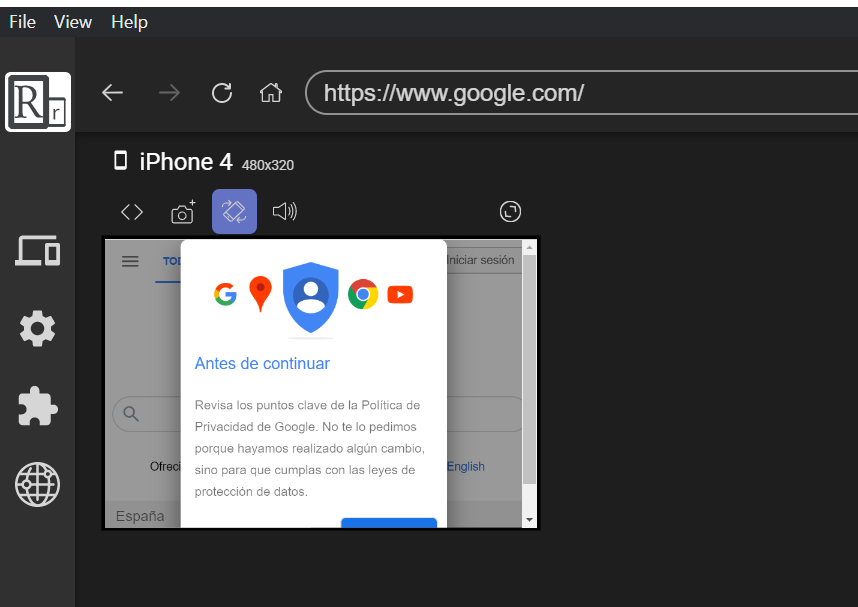Open the Help menu
Viewport: 858px width, 607px height.
129,22
